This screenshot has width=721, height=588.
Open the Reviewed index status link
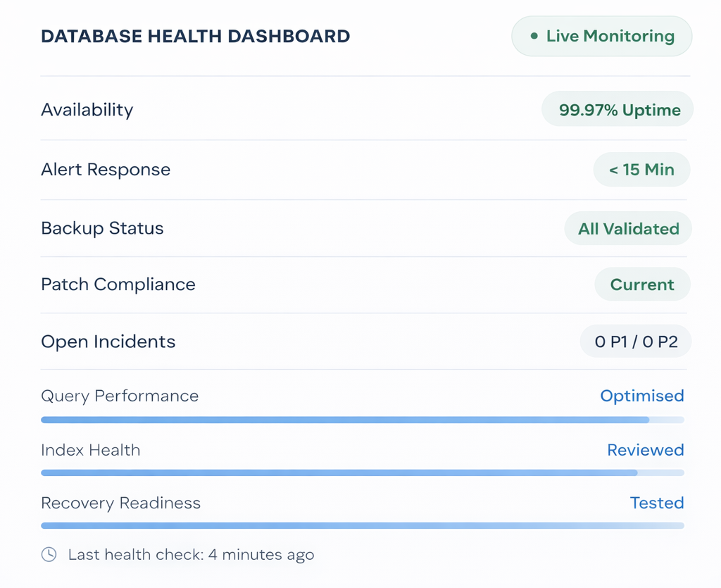pos(645,450)
